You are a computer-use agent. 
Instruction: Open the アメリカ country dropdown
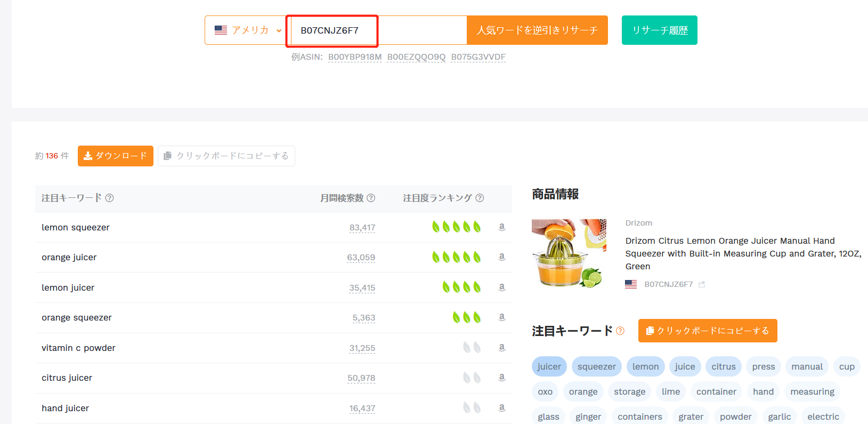point(248,30)
